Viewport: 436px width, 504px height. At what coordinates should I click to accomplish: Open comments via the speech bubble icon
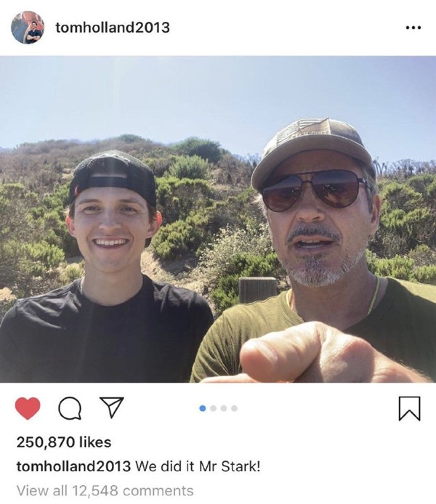[68, 410]
